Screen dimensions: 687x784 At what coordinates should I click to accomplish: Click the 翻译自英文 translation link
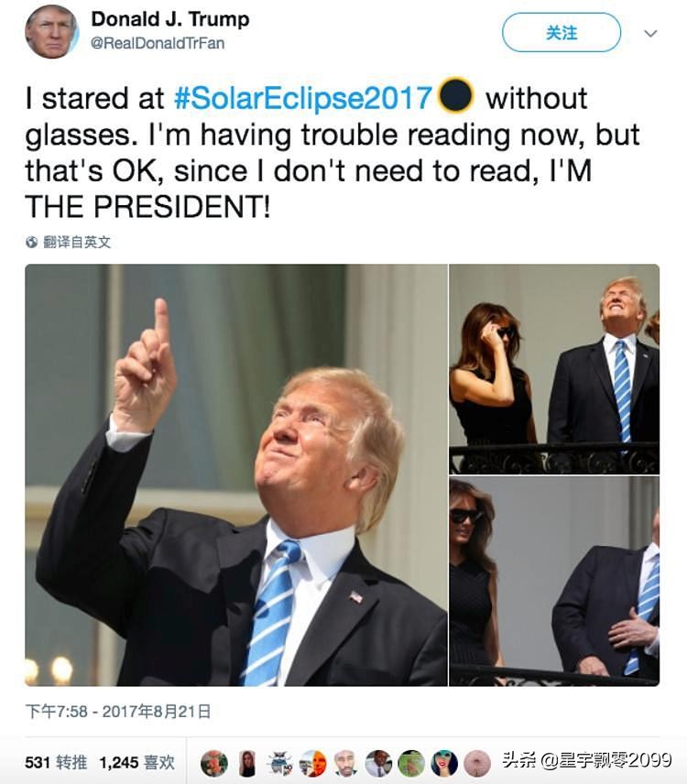(x=77, y=243)
